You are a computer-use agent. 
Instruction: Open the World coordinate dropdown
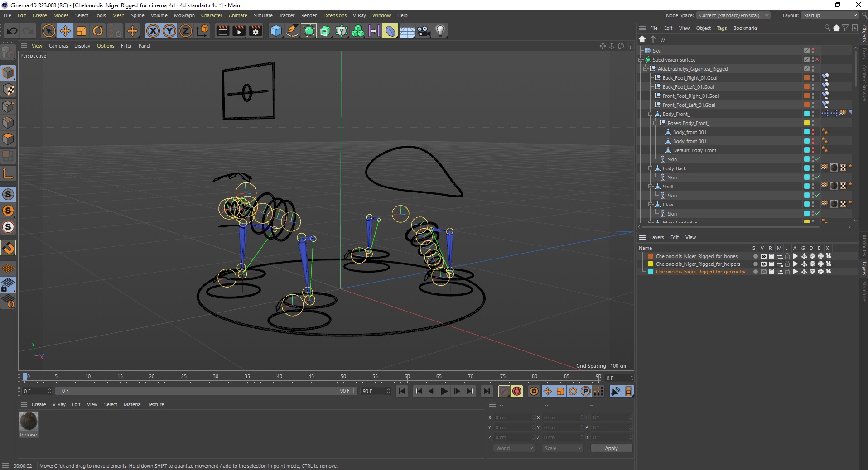click(x=514, y=448)
